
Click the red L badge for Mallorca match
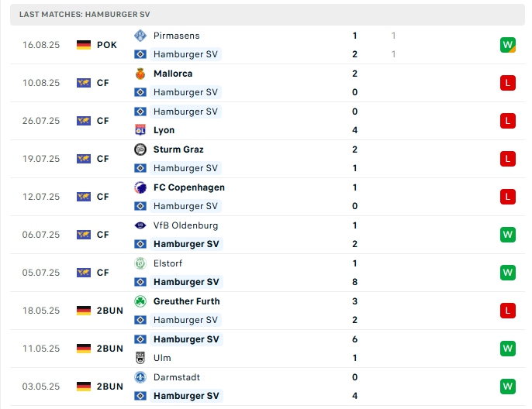[508, 83]
